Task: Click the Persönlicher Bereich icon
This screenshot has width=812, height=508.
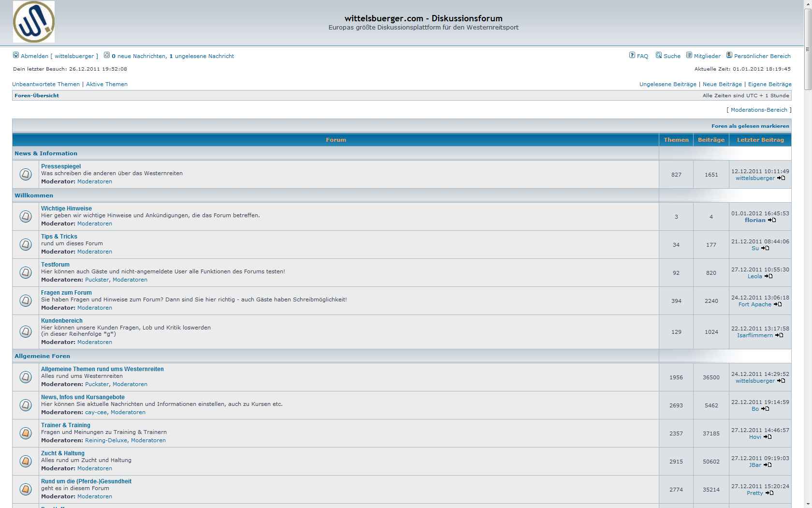Action: (729, 55)
